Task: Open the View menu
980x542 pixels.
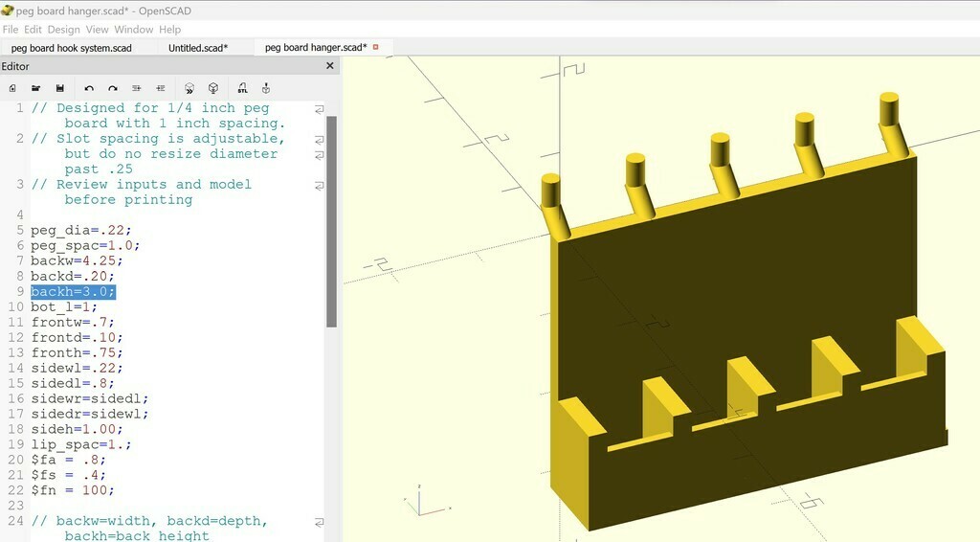Action: coord(98,30)
